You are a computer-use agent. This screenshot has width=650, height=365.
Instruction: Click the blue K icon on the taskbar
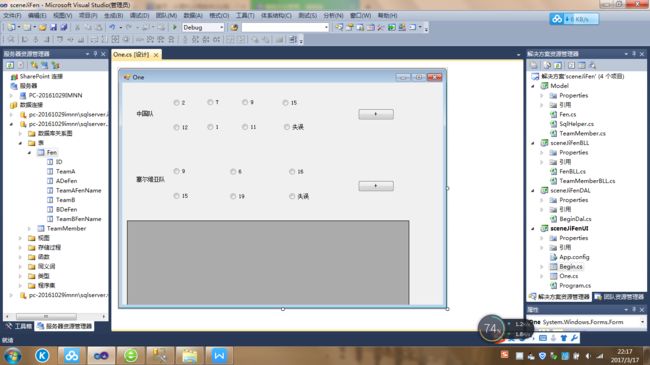pos(42,355)
